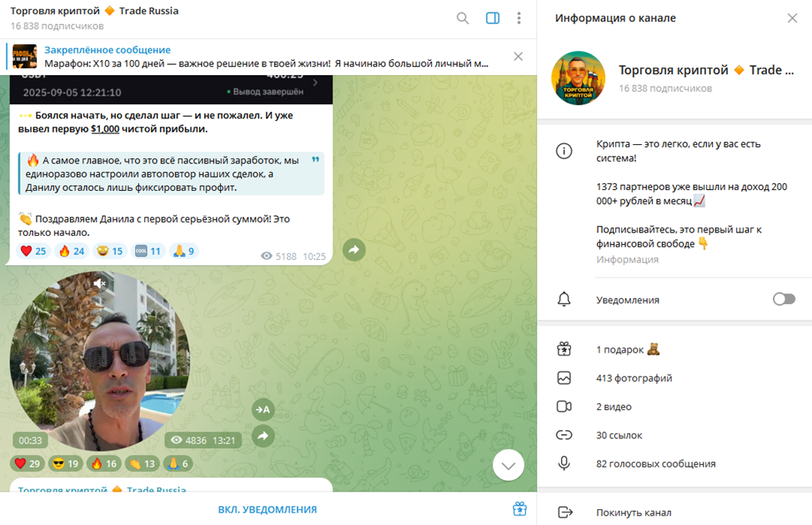Unmute the round video message
This screenshot has width=812, height=525.
tap(99, 283)
